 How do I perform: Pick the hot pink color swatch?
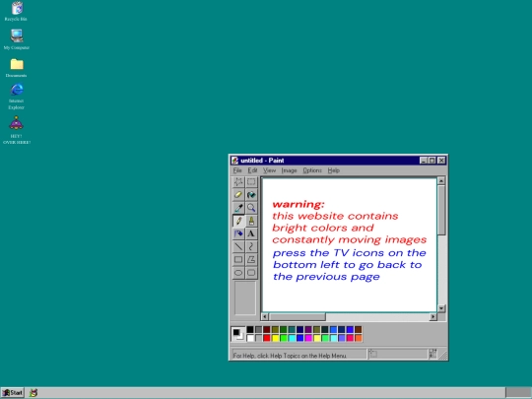click(350, 338)
